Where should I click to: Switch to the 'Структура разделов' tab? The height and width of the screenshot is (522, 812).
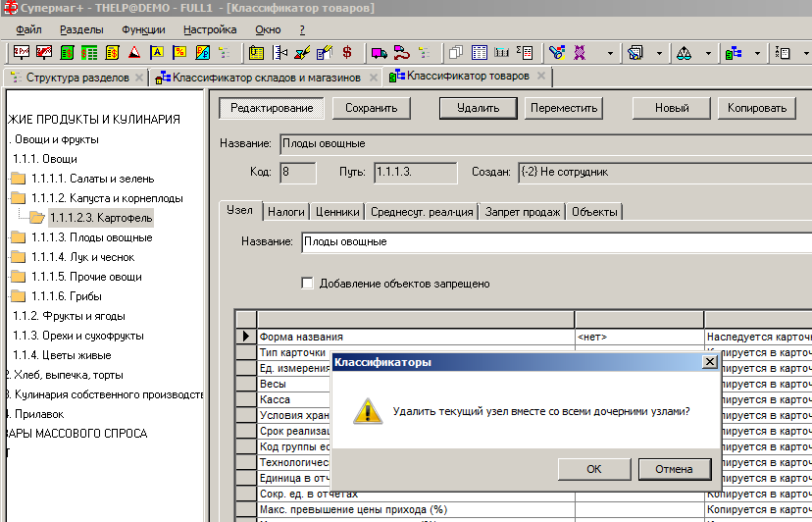tap(77, 78)
